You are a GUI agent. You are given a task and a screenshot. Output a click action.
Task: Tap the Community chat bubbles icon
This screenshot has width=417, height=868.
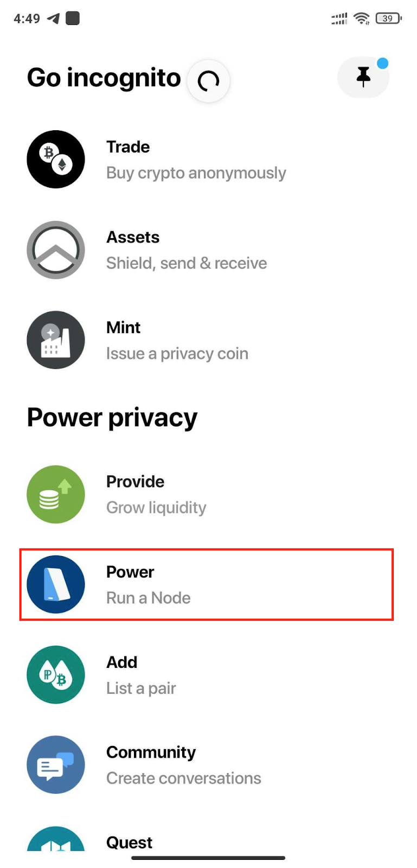pos(56,765)
